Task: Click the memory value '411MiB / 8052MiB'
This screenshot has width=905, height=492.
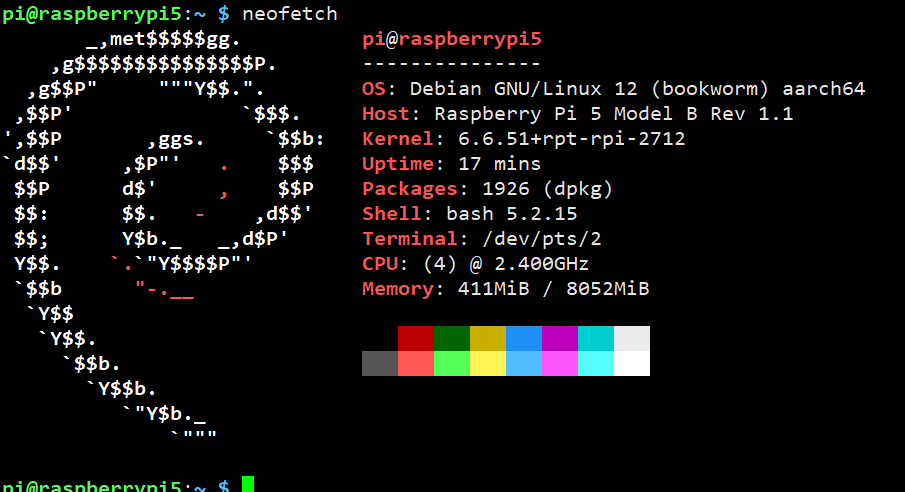Action: pyautogui.click(x=554, y=289)
